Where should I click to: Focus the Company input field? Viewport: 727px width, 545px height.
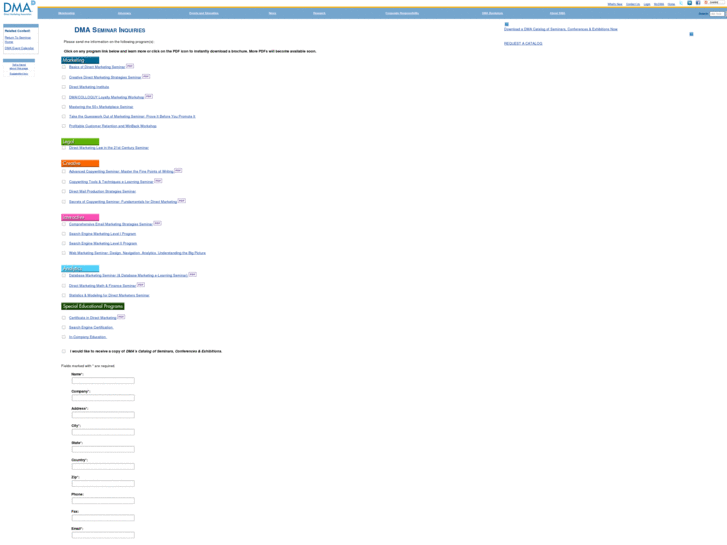pyautogui.click(x=103, y=398)
